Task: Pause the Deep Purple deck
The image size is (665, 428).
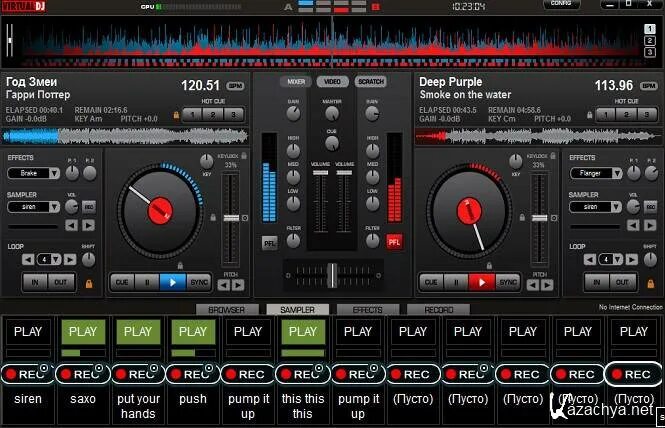Action: coord(456,283)
